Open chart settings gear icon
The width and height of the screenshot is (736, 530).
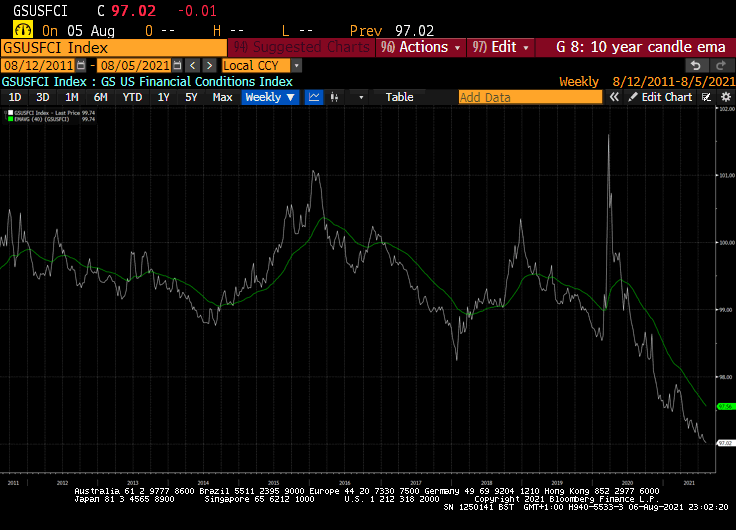[726, 97]
